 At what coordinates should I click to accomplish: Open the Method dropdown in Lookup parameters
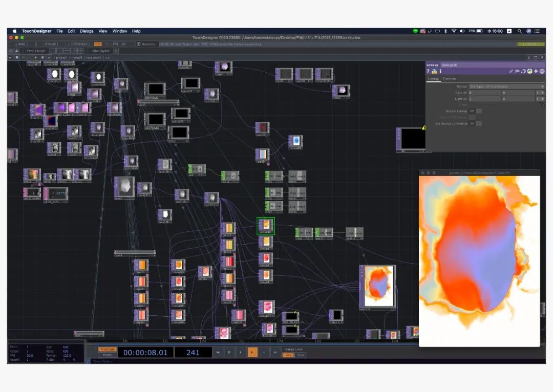[x=506, y=86]
